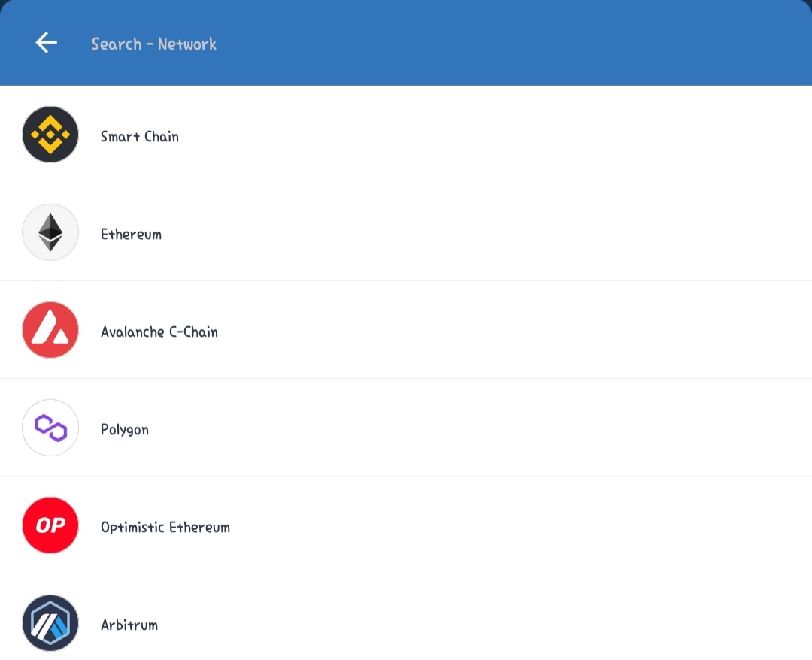Select the Smart Chain network label
The image size is (812, 660).
[140, 136]
